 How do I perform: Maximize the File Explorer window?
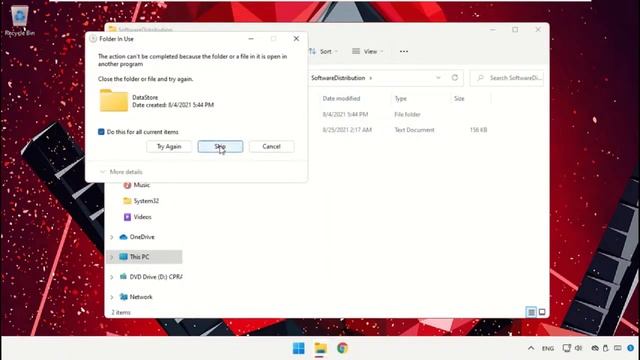point(515,29)
